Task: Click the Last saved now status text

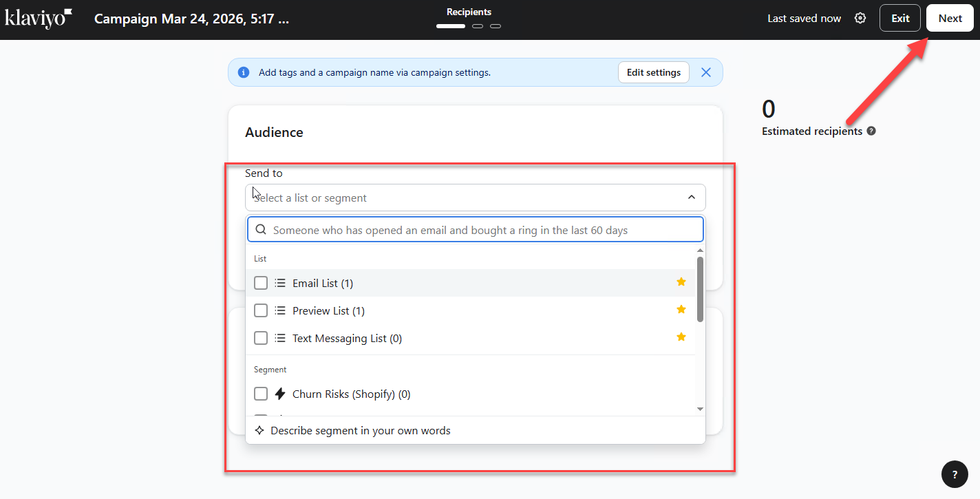Action: coord(804,19)
